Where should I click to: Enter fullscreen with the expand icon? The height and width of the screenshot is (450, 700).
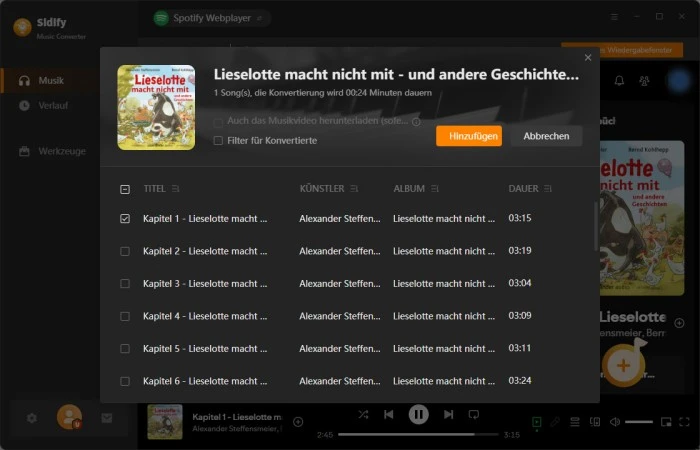pos(684,422)
